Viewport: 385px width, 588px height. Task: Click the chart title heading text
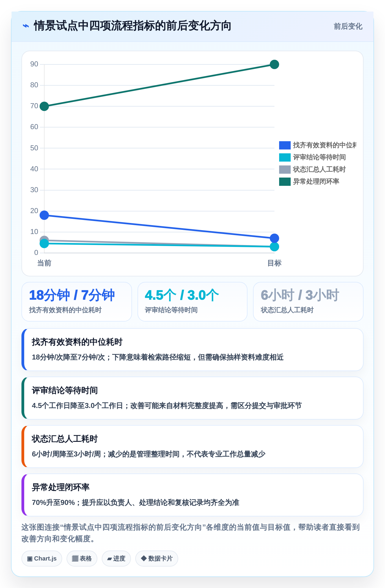tap(132, 26)
